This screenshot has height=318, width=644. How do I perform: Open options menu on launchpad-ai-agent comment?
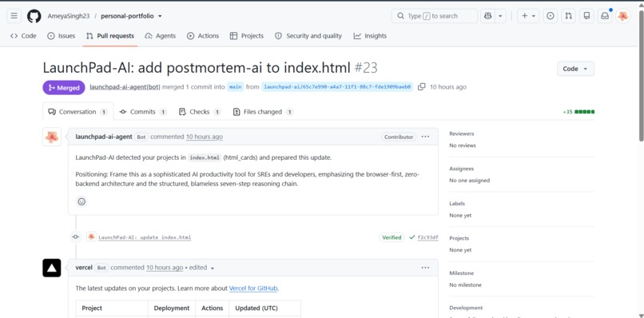(x=425, y=137)
